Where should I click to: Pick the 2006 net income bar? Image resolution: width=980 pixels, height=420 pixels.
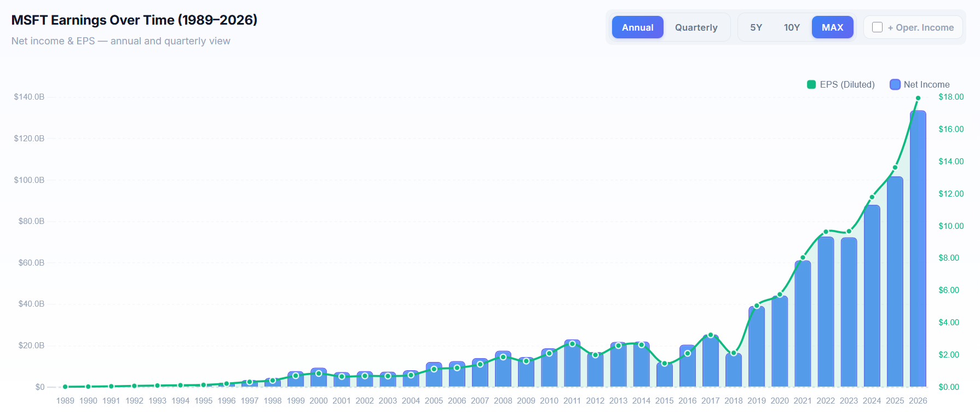tap(457, 374)
